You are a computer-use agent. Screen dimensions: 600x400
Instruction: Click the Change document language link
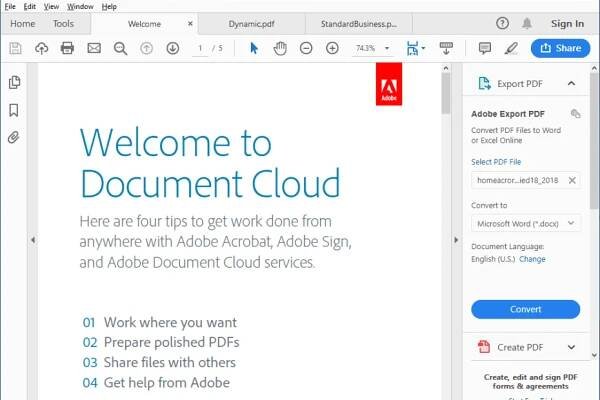click(532, 259)
